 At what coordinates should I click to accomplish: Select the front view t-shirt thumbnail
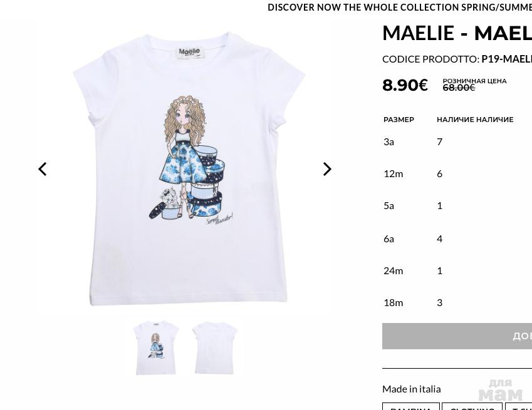pyautogui.click(x=156, y=348)
